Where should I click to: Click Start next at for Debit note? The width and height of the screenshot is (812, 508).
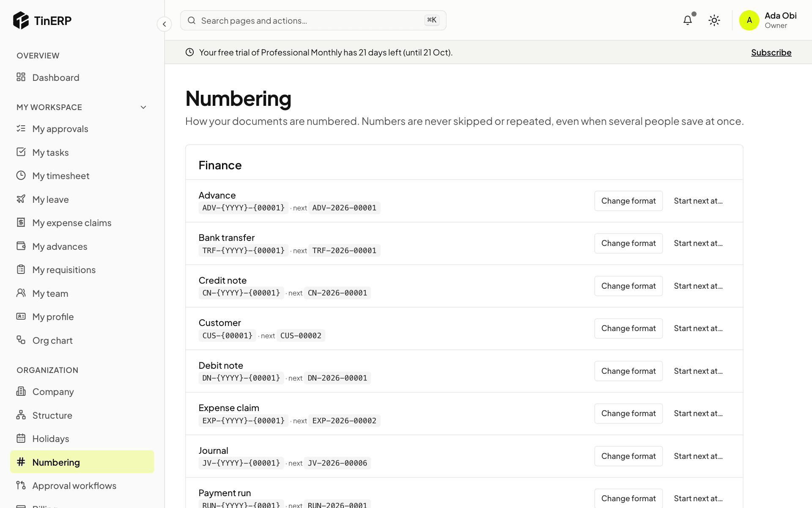[698, 371]
